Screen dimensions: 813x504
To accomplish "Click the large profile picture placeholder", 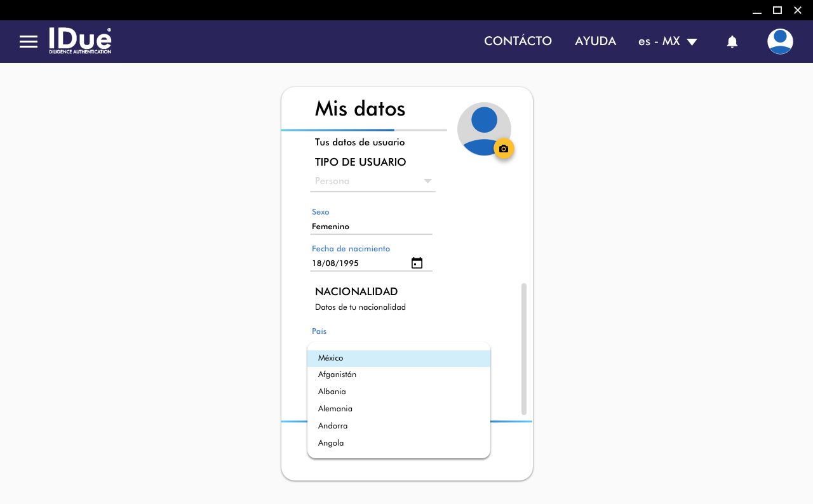I will [481, 126].
